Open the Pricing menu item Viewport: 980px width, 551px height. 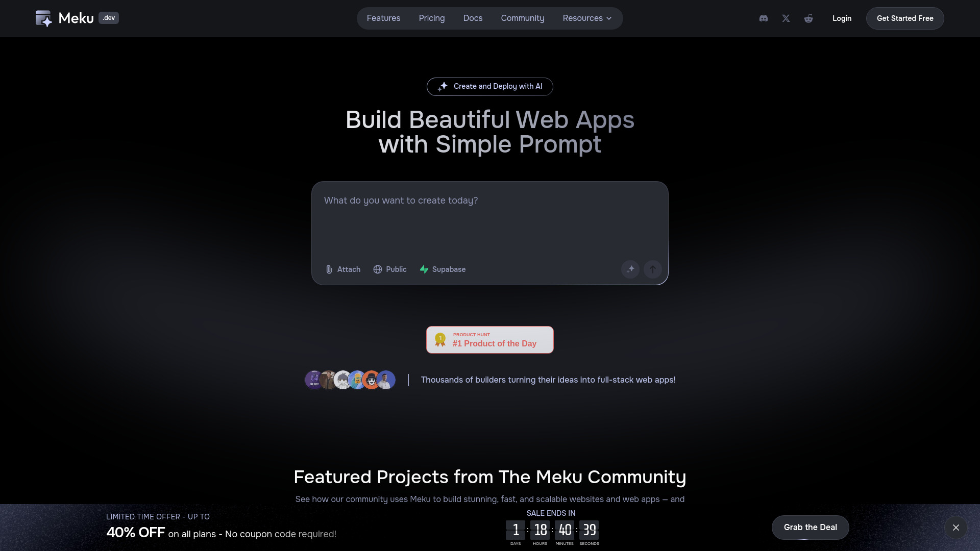coord(431,18)
